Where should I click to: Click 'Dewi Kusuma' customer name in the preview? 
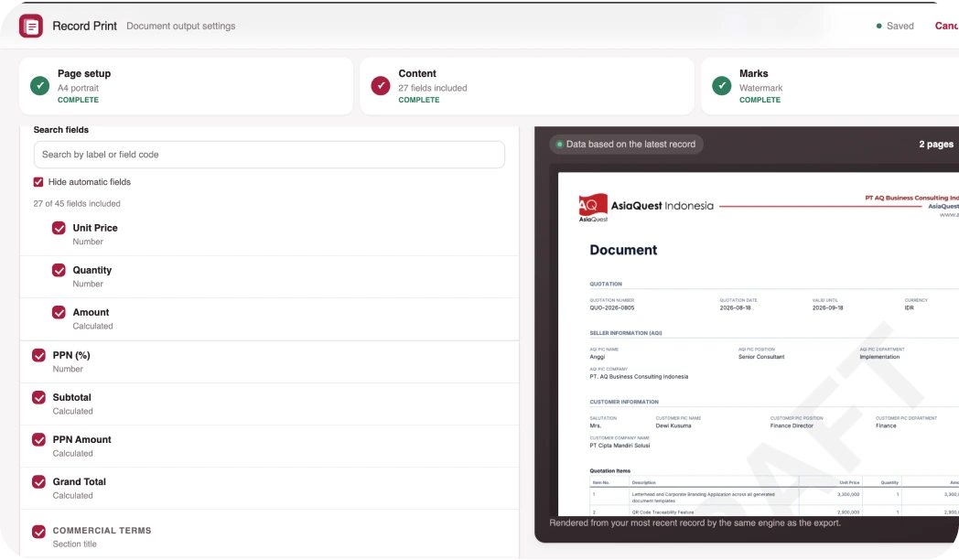tap(673, 426)
